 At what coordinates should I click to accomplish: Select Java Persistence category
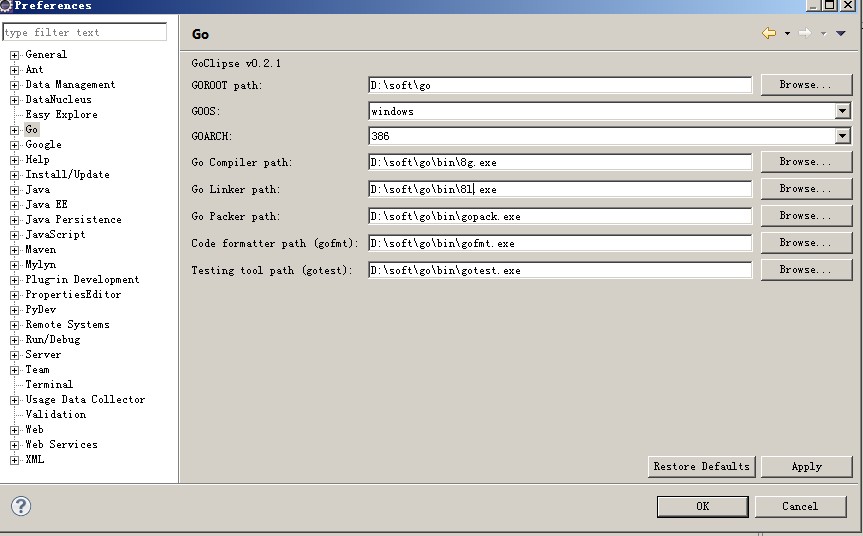73,220
